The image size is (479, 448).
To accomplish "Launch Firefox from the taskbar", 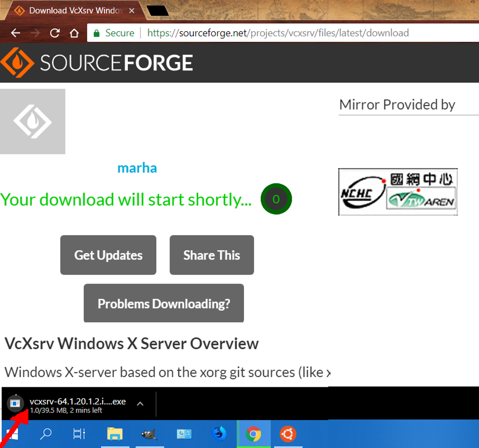I will [219, 434].
